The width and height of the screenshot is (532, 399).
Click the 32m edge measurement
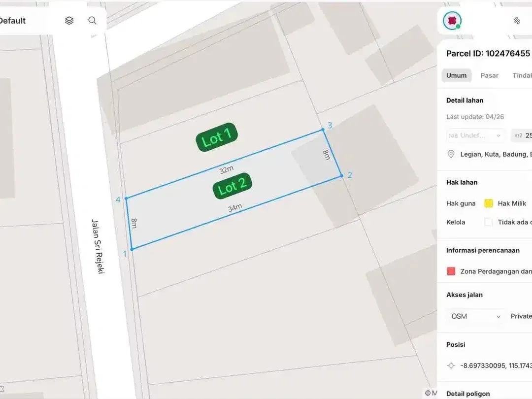(x=226, y=169)
